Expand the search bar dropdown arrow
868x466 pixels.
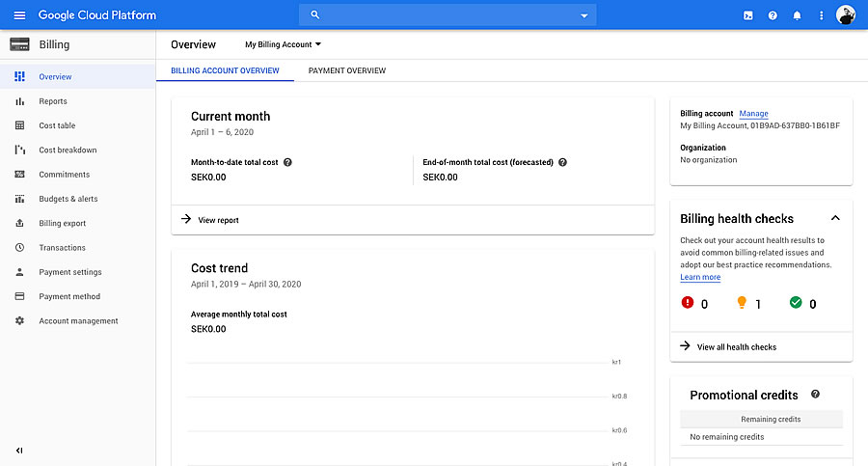click(584, 15)
